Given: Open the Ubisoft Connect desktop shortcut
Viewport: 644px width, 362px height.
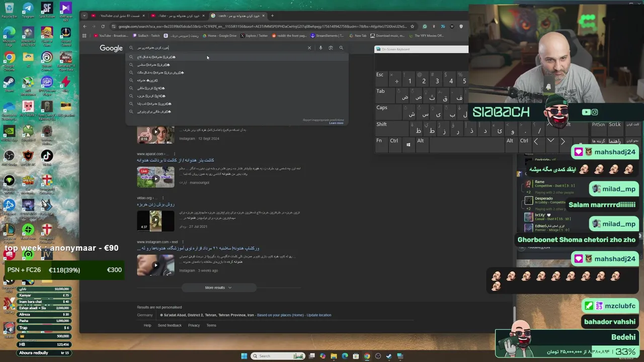Looking at the screenshot, I should [x=47, y=60].
